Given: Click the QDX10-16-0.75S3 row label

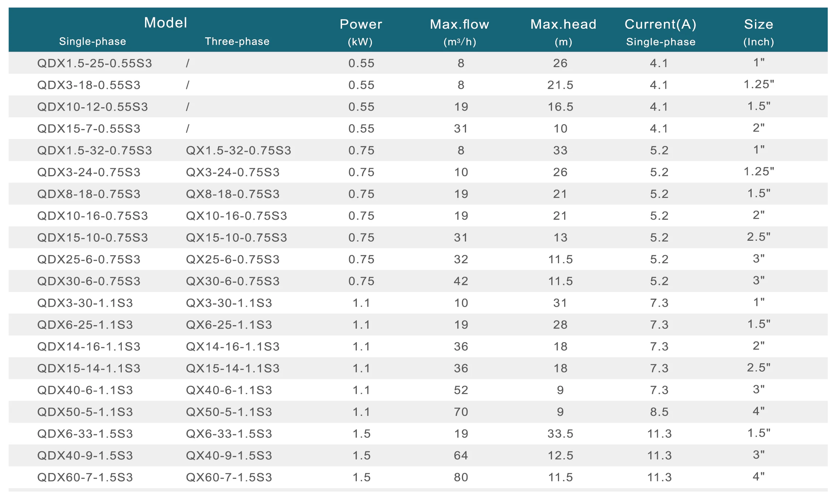Looking at the screenshot, I should pos(93,216).
